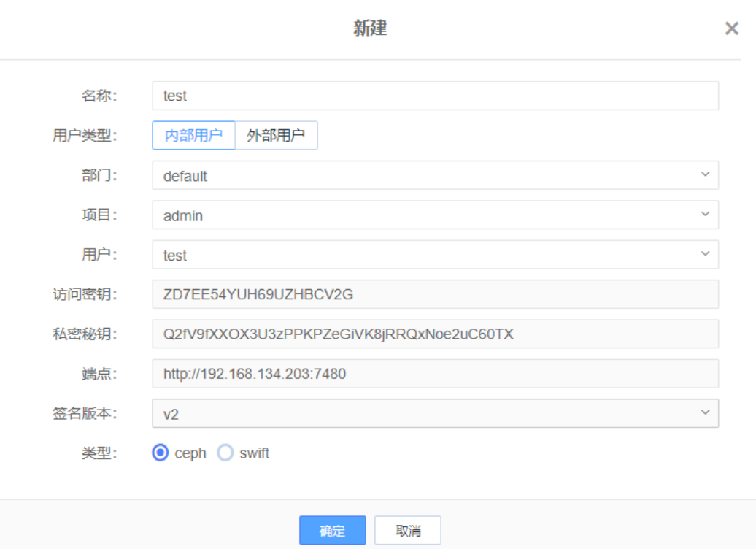This screenshot has height=549, width=756.
Task: Click the 私密秘钥 secret key field
Action: (436, 334)
